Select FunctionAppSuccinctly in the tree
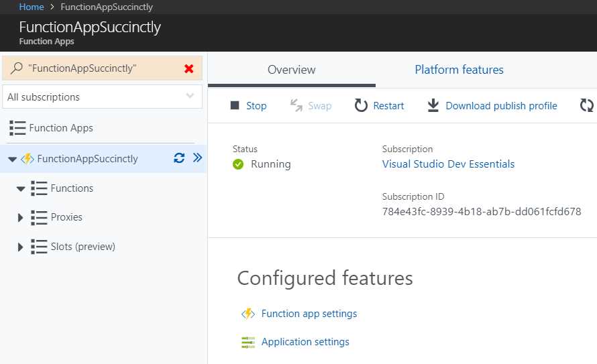The width and height of the screenshot is (597, 364). pos(88,159)
